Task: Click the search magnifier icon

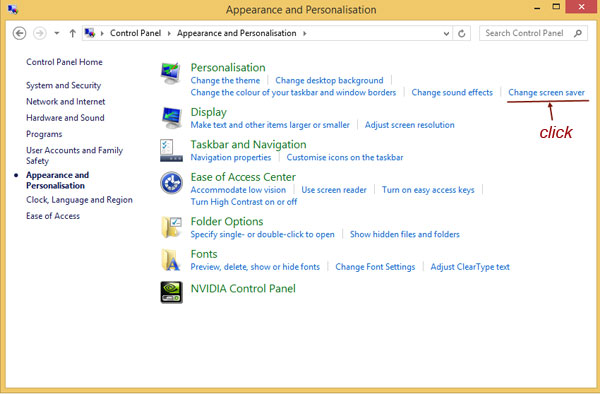Action: (578, 33)
